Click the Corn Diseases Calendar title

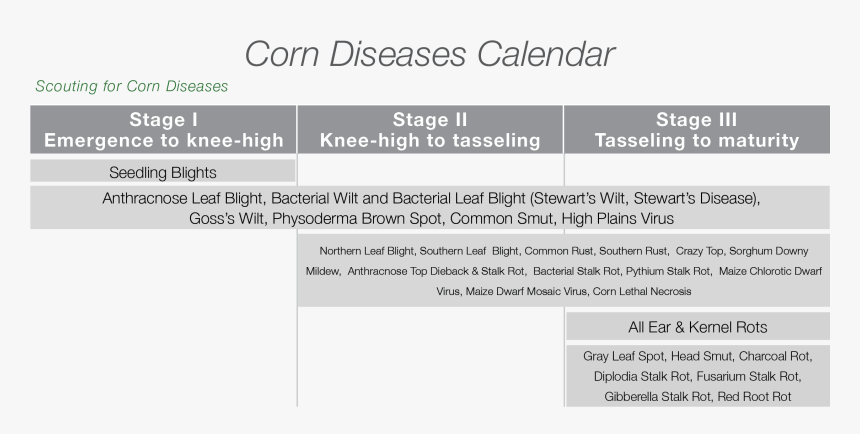(429, 54)
